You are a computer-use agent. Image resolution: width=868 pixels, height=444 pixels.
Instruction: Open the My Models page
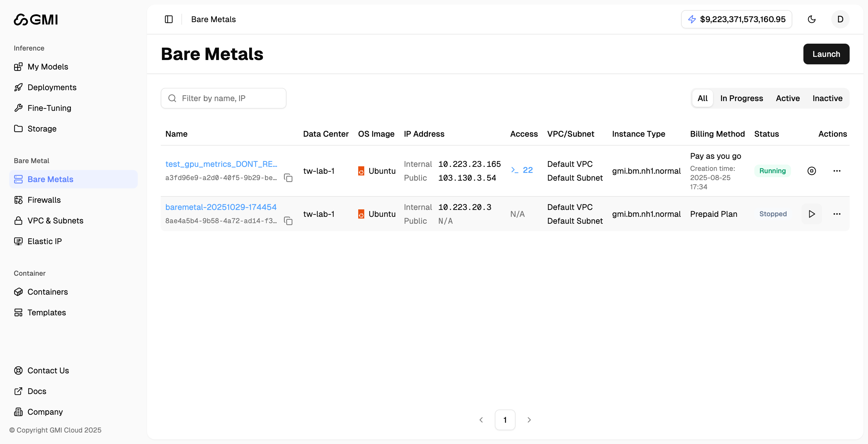48,66
